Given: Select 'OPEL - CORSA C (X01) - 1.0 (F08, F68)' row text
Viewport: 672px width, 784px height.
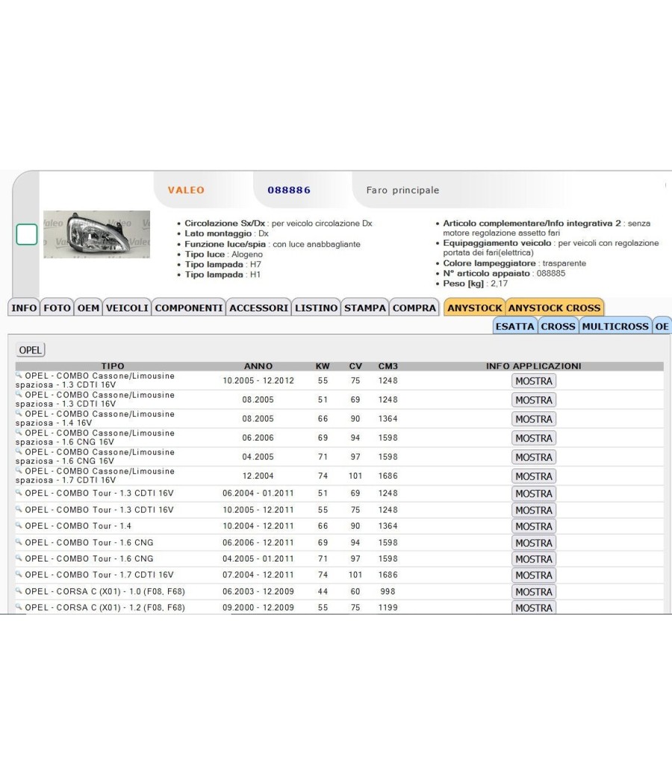Looking at the screenshot, I should [105, 591].
